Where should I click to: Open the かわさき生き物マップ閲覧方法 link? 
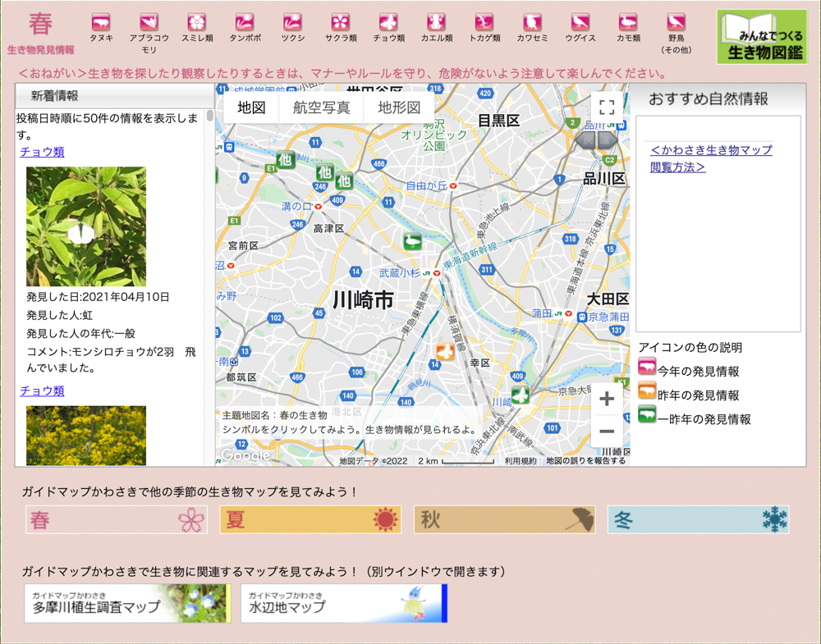(711, 158)
